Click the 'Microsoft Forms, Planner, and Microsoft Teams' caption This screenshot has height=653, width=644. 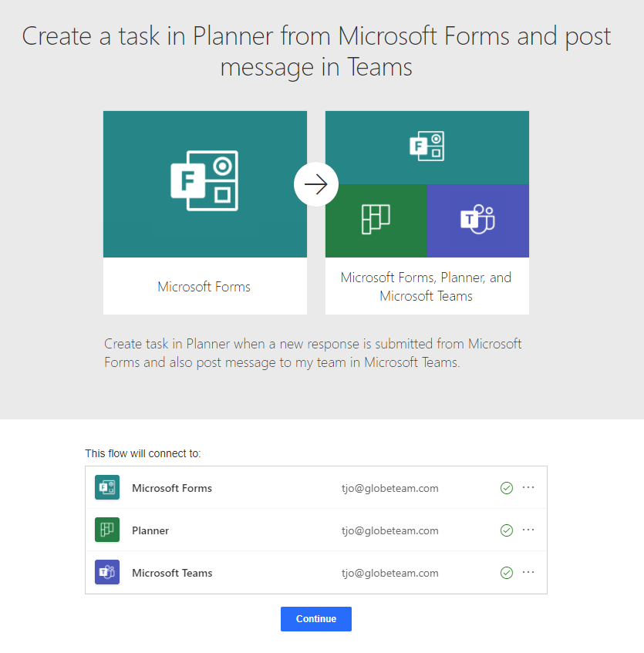(427, 287)
